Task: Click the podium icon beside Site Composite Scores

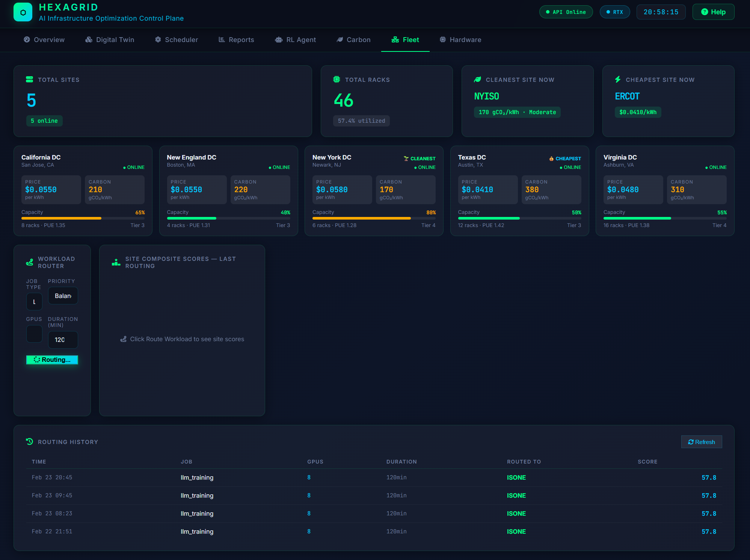Action: (x=116, y=262)
